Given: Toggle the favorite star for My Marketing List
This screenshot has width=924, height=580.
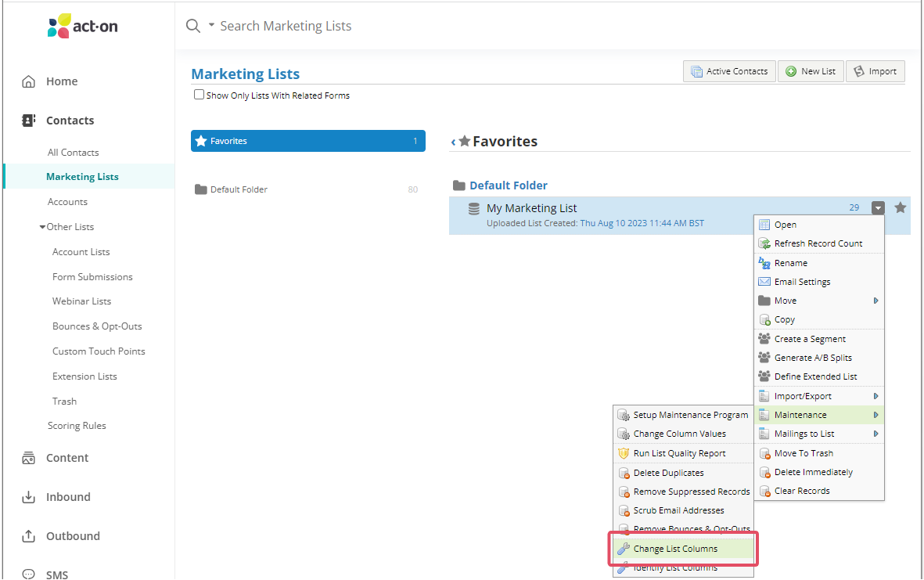Looking at the screenshot, I should coord(900,207).
